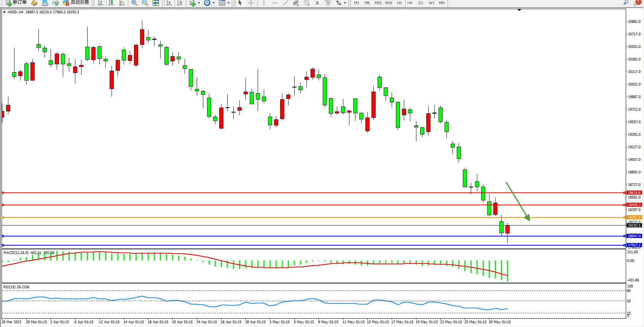Tile chart windows with grid icon
This screenshot has width=644, height=327.
click(156, 3)
